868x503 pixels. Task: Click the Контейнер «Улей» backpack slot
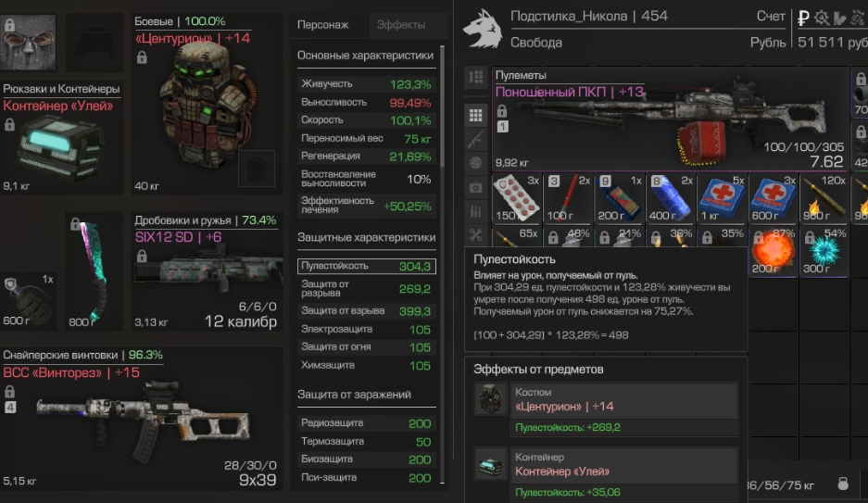coord(61,138)
